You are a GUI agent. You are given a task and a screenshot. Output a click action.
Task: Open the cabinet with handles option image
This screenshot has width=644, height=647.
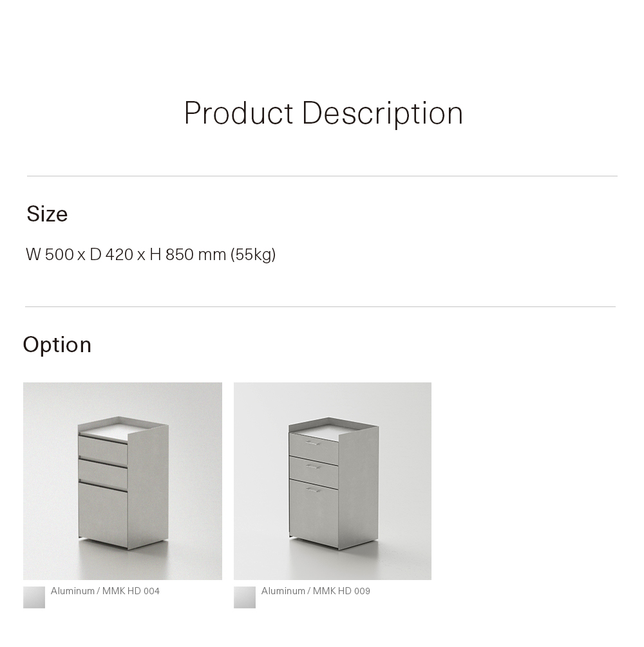pos(332,481)
